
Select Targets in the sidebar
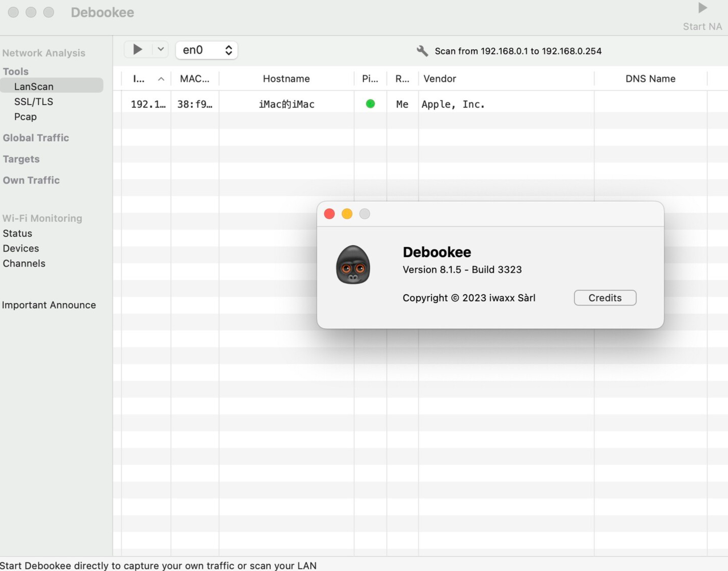(x=21, y=159)
